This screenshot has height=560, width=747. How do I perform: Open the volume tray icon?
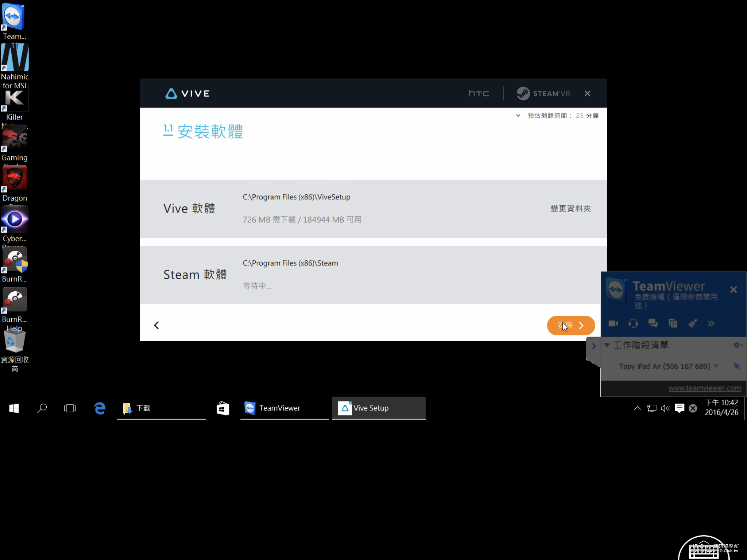pyautogui.click(x=665, y=408)
